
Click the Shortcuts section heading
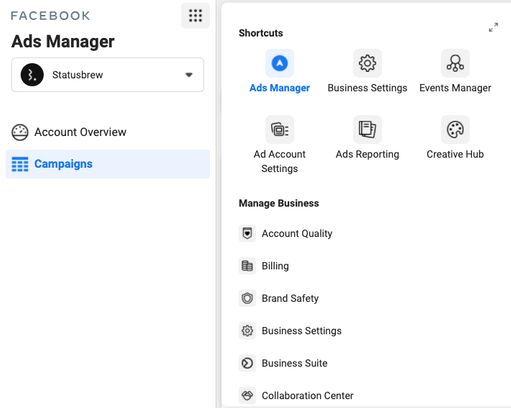tap(261, 33)
